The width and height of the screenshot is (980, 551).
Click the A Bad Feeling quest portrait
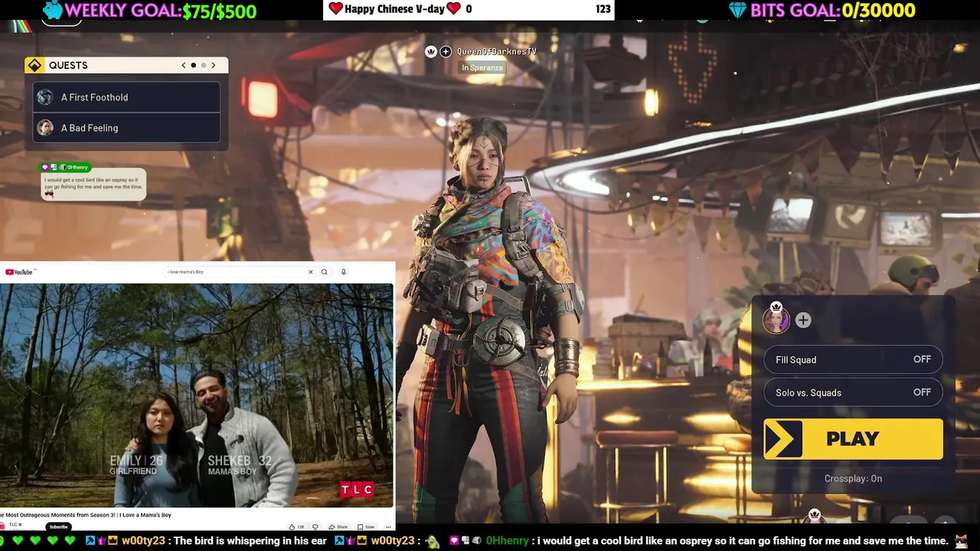(45, 128)
